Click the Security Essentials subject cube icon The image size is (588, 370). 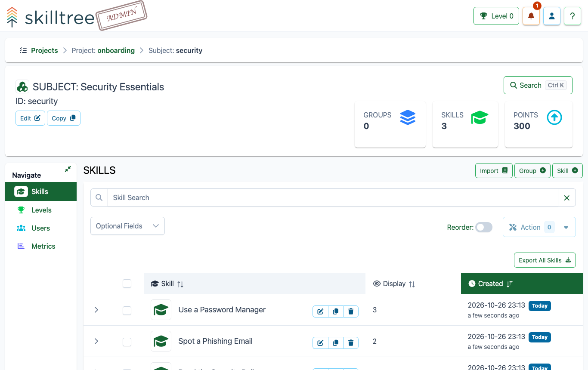22,86
